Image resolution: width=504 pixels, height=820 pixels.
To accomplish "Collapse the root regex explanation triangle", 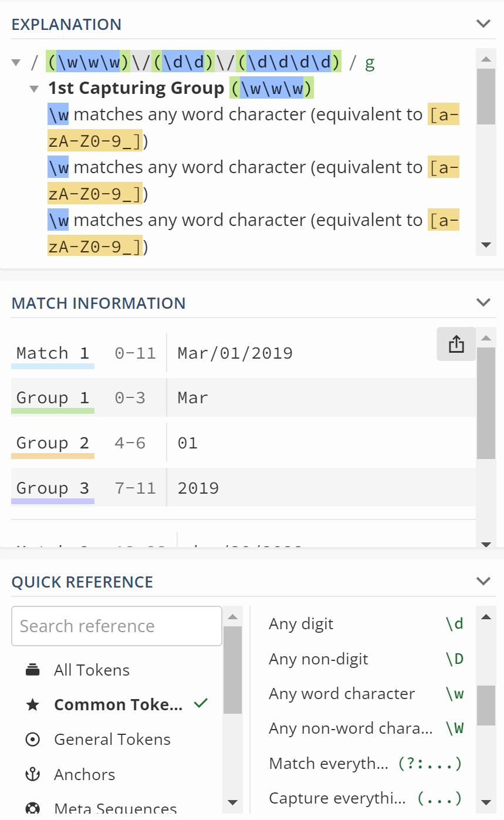I will pos(16,63).
